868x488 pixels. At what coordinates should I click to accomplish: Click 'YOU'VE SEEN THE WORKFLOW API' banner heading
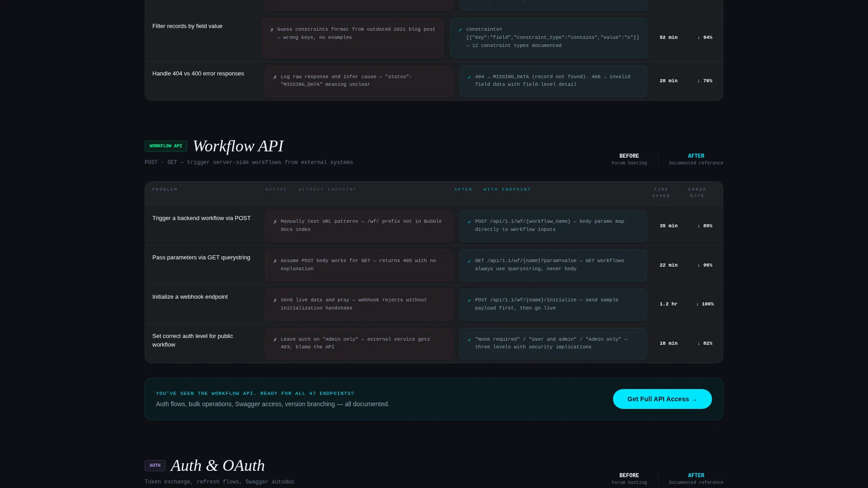point(255,394)
